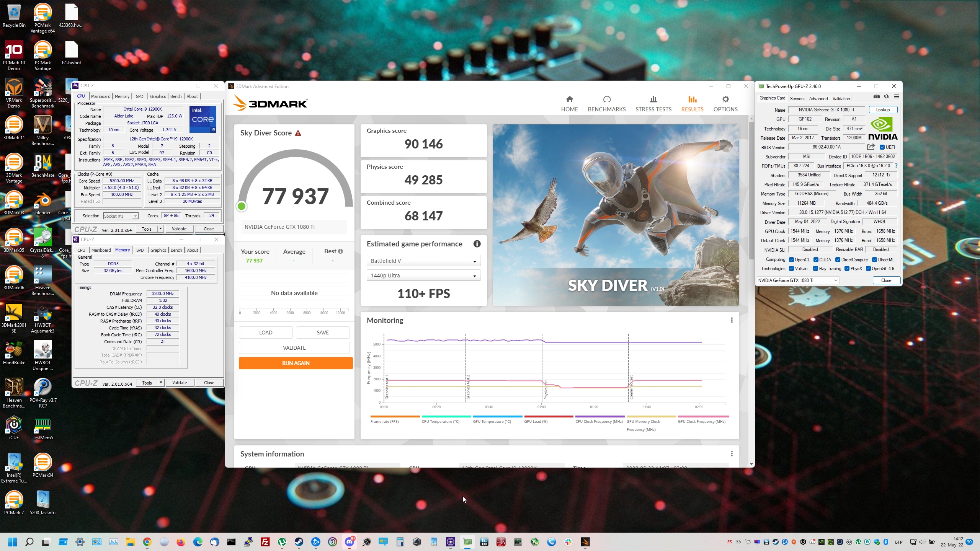980x551 pixels.
Task: Open GPU-Z hamburger menu
Action: (896, 97)
